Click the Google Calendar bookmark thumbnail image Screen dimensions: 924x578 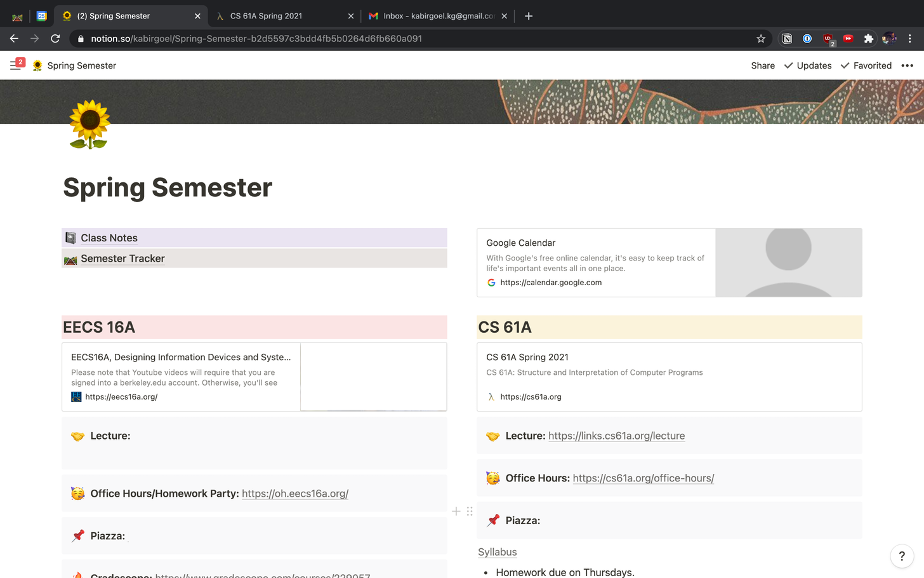tap(788, 262)
